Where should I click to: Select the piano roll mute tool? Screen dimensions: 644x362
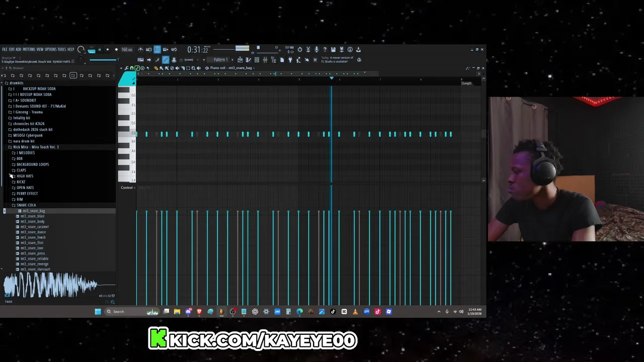[x=177, y=68]
